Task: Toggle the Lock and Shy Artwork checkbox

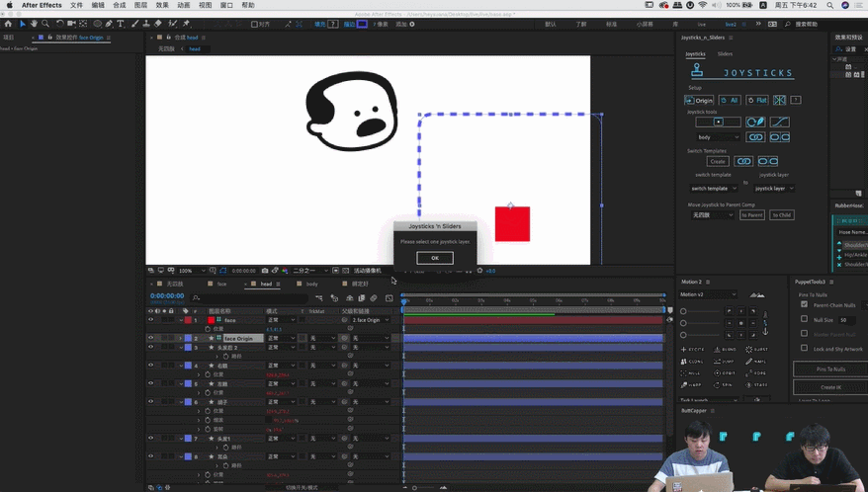Action: pos(805,348)
